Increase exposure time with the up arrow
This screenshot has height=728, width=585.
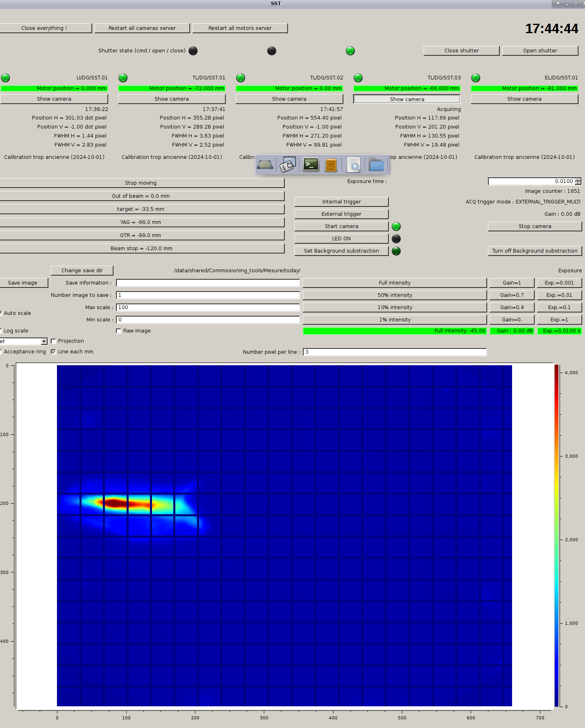(578, 180)
